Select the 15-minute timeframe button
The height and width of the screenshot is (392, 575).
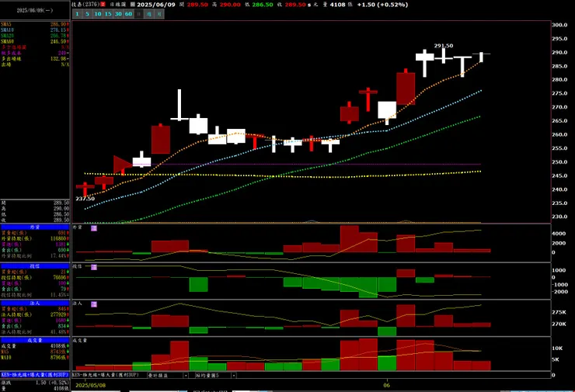click(108, 14)
